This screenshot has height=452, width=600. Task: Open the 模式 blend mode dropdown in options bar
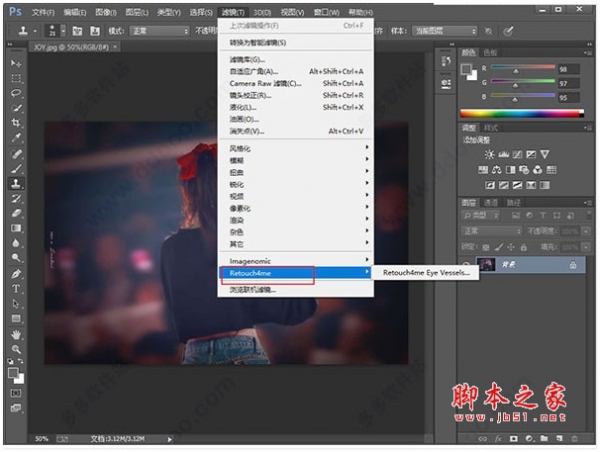tap(160, 31)
